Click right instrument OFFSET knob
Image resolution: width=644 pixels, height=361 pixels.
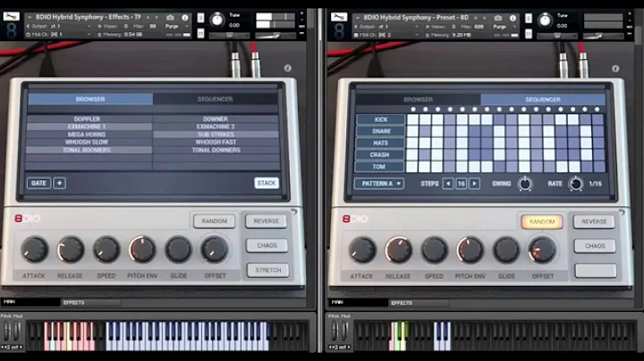click(542, 250)
